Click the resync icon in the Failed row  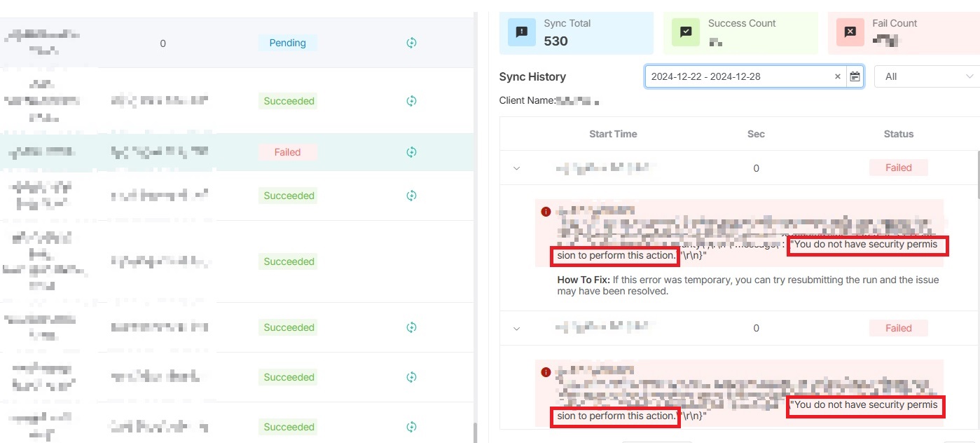click(411, 152)
